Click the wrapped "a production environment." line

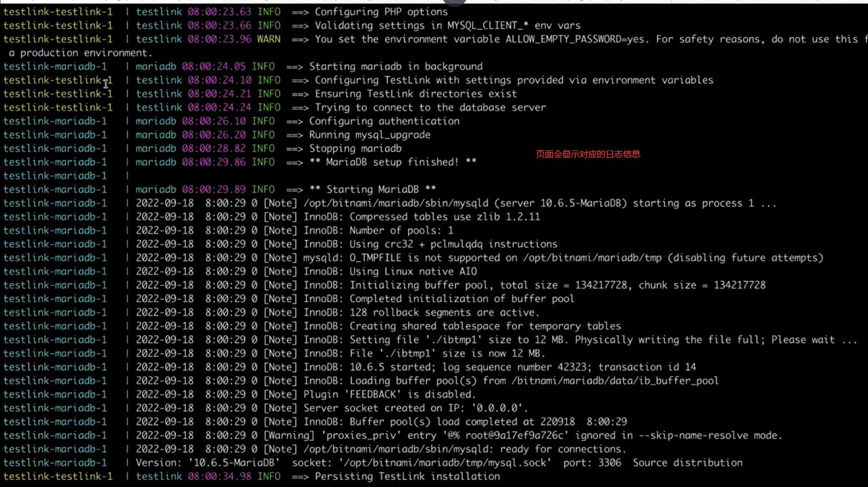click(x=80, y=53)
